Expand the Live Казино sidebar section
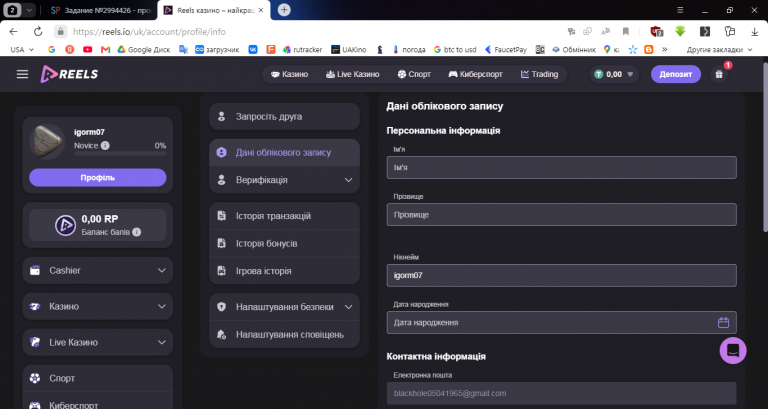The width and height of the screenshot is (768, 409). 97,342
